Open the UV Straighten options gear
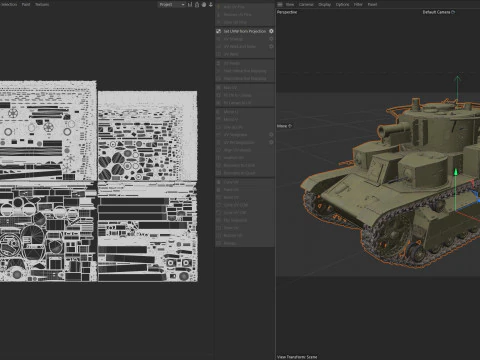 (271, 135)
